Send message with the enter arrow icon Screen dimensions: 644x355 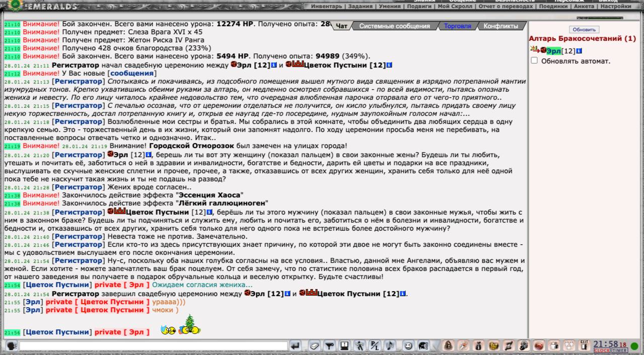[296, 346]
